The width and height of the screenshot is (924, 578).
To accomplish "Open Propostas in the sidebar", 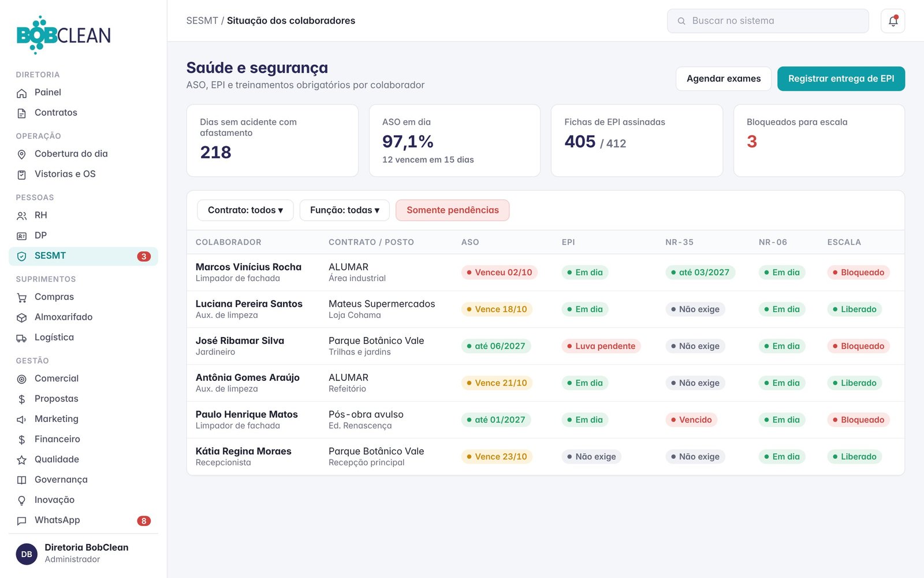I will [x=83, y=399].
